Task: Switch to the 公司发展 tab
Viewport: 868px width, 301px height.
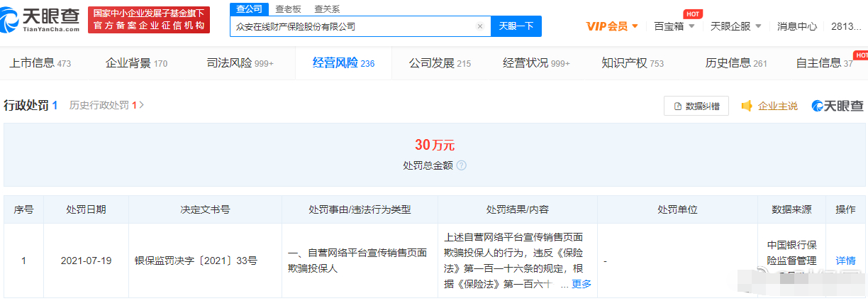Action: (x=440, y=63)
